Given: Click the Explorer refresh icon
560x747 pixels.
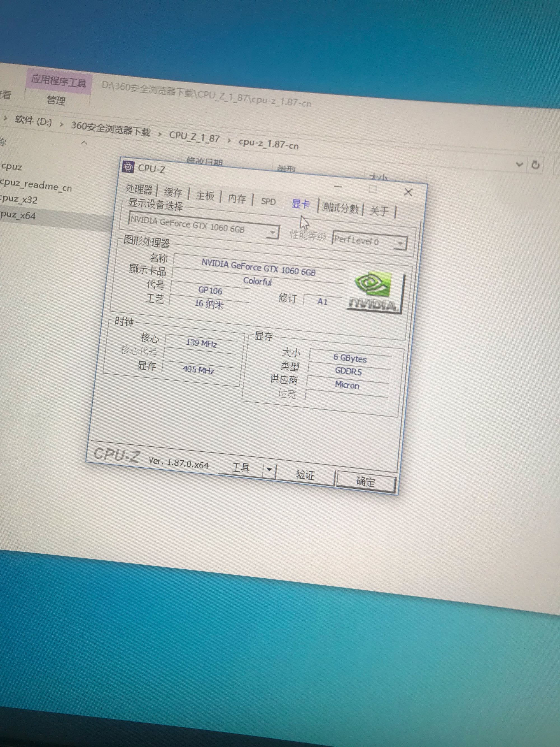Looking at the screenshot, I should (x=535, y=165).
